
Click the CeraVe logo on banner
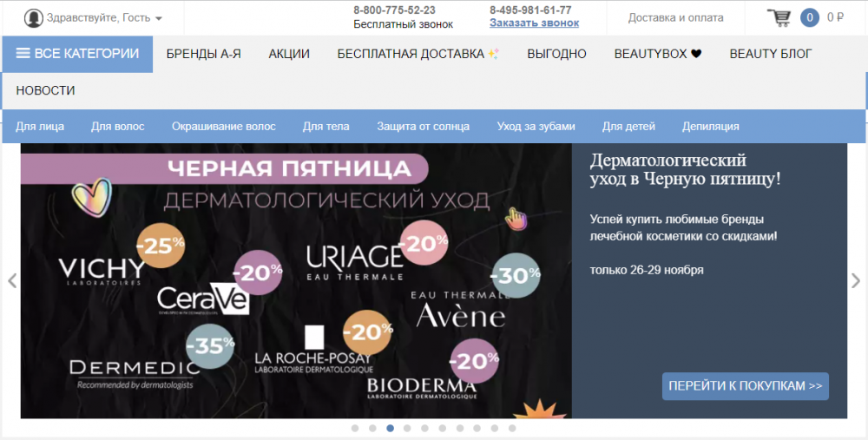coord(203,300)
